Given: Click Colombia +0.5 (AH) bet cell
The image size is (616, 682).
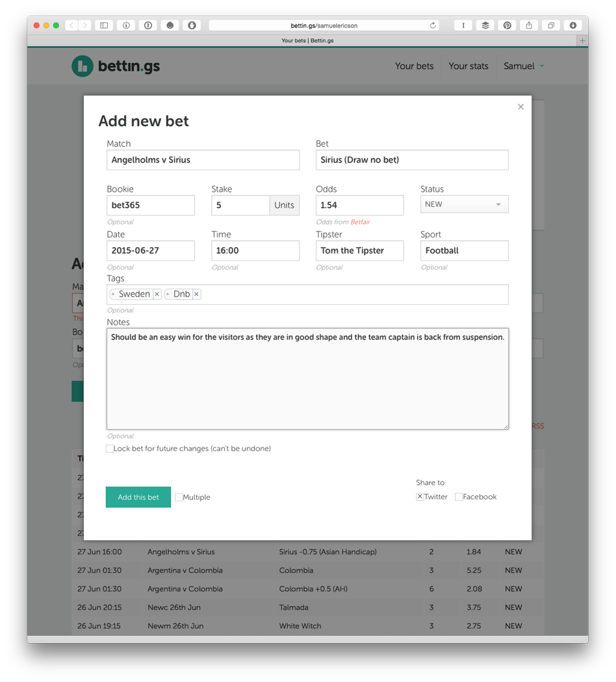Looking at the screenshot, I should (x=313, y=589).
